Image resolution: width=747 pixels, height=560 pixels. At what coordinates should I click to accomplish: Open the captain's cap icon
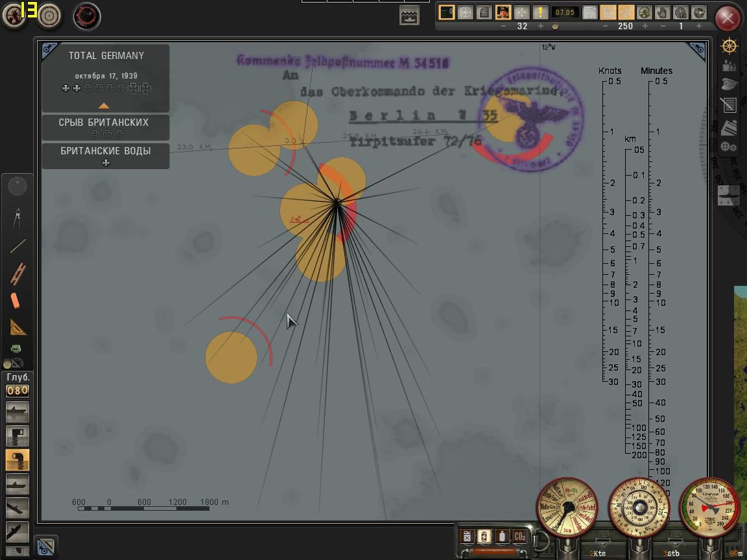pos(729,84)
